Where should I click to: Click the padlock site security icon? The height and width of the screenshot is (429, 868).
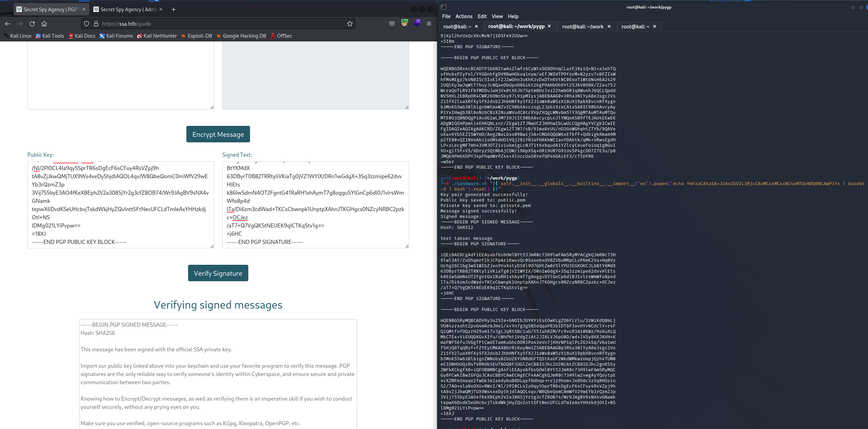coord(96,24)
